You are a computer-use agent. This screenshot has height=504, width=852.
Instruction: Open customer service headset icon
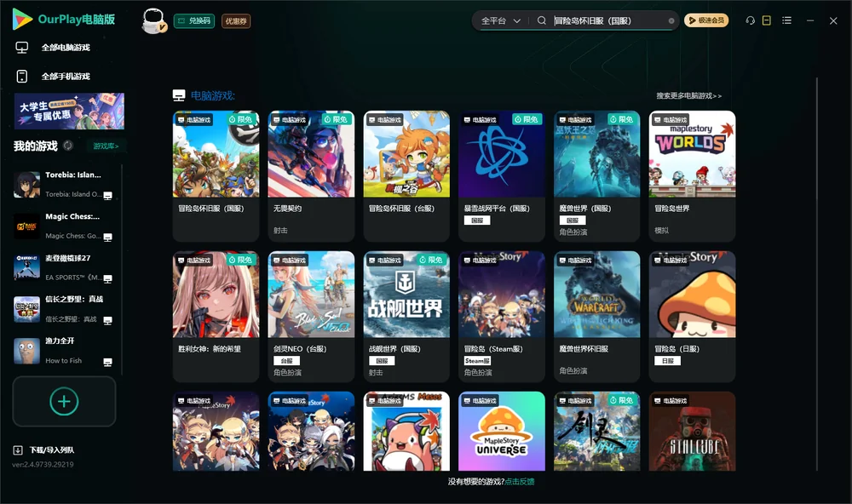tap(750, 20)
